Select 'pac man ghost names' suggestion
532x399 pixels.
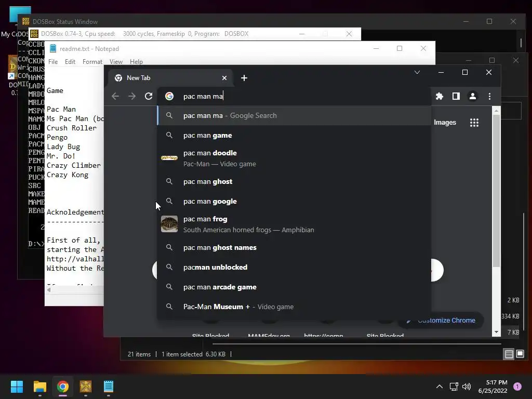coord(294,248)
